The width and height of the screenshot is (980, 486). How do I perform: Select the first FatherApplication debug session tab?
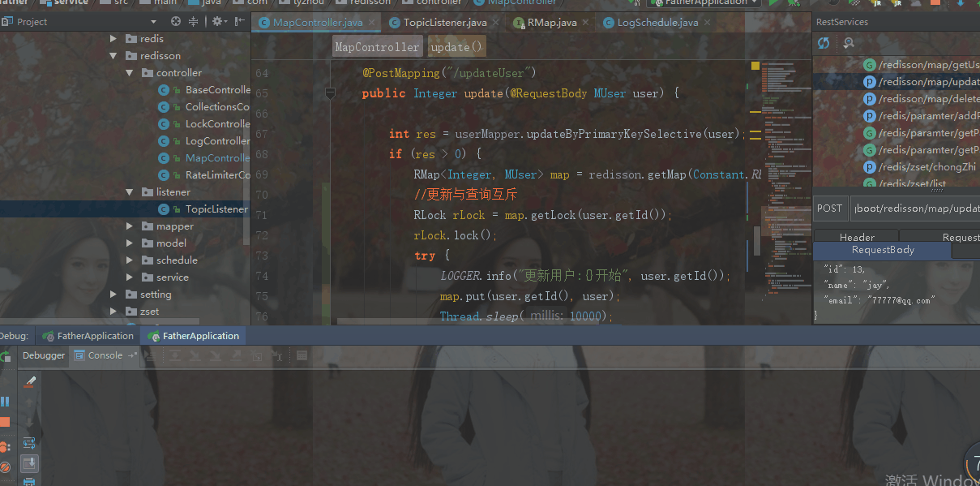point(88,336)
